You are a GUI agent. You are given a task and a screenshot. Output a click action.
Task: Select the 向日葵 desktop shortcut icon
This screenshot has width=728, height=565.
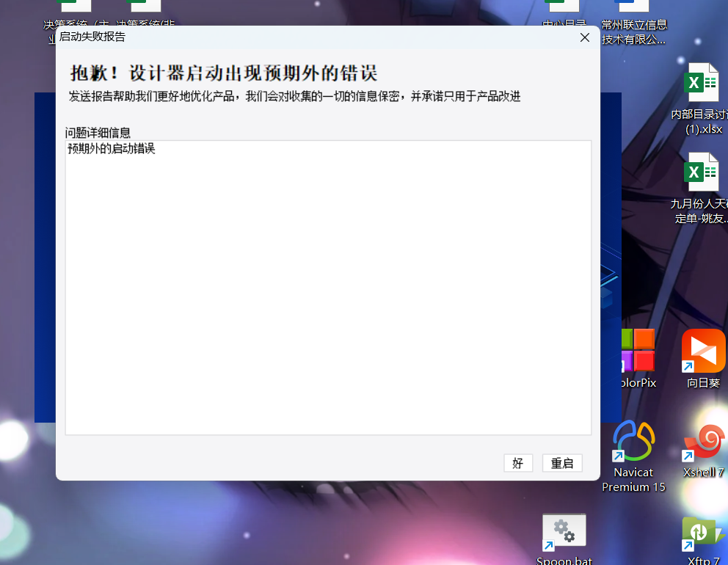(x=703, y=351)
